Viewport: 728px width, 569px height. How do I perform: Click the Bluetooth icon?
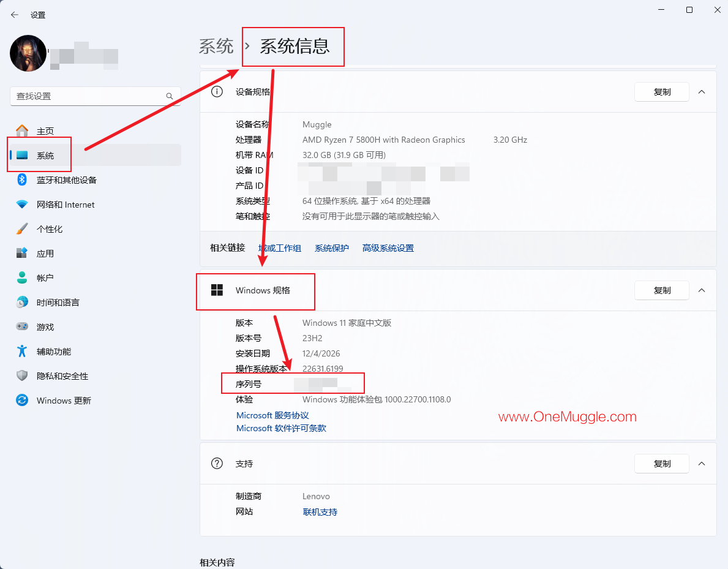(22, 179)
